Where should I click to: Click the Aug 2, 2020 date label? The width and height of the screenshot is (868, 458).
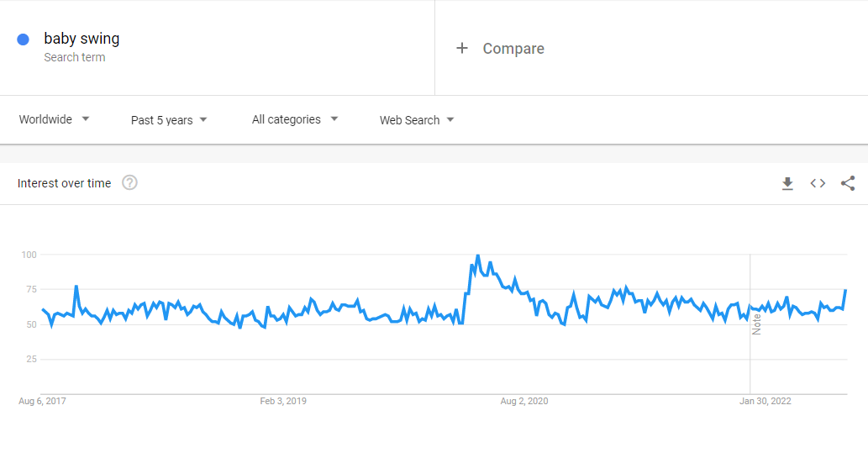[524, 401]
